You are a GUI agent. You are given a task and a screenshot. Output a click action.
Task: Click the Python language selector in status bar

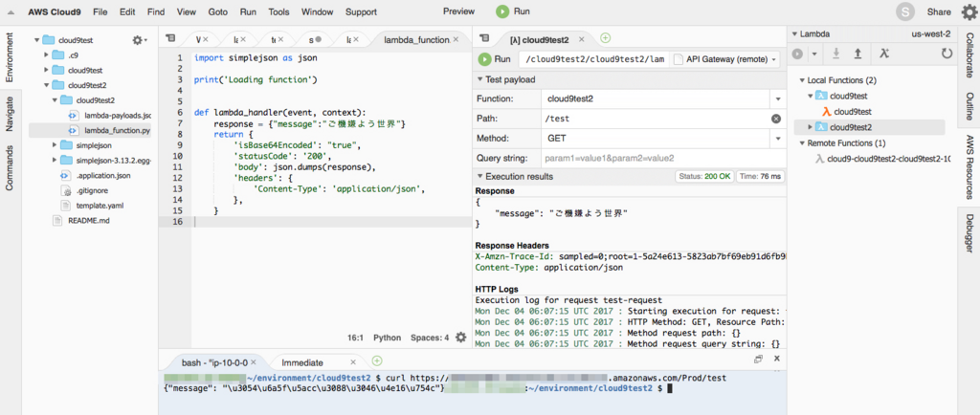coord(387,338)
